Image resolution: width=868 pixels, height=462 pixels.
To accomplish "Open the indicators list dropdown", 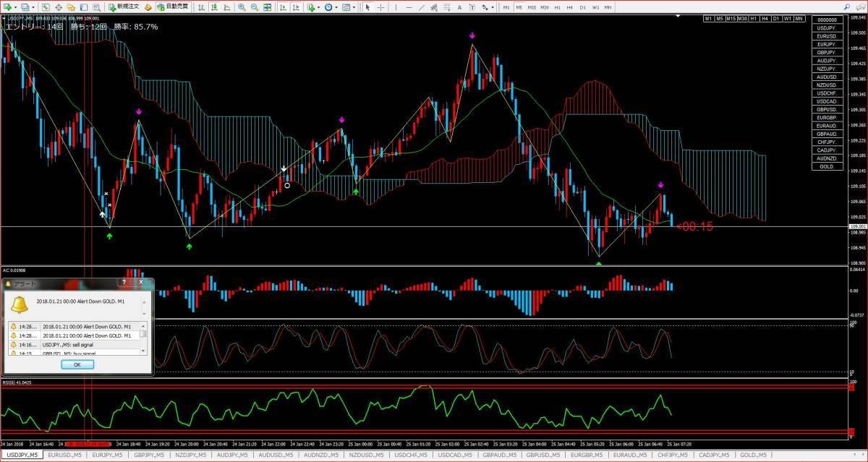I will point(312,7).
